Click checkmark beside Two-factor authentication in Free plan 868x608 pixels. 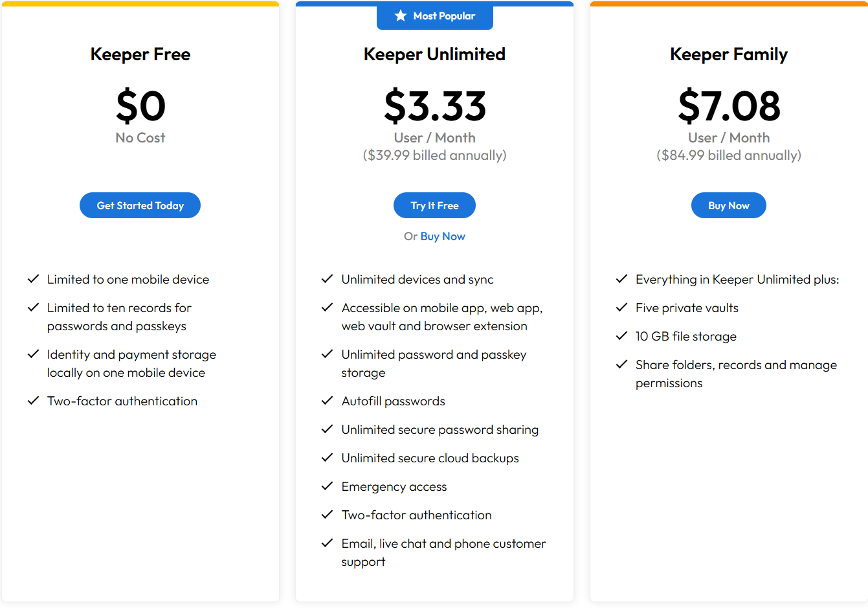click(x=33, y=401)
